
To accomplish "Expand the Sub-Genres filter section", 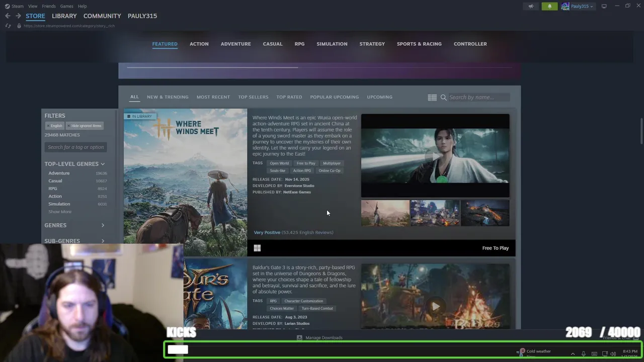I will (x=74, y=241).
